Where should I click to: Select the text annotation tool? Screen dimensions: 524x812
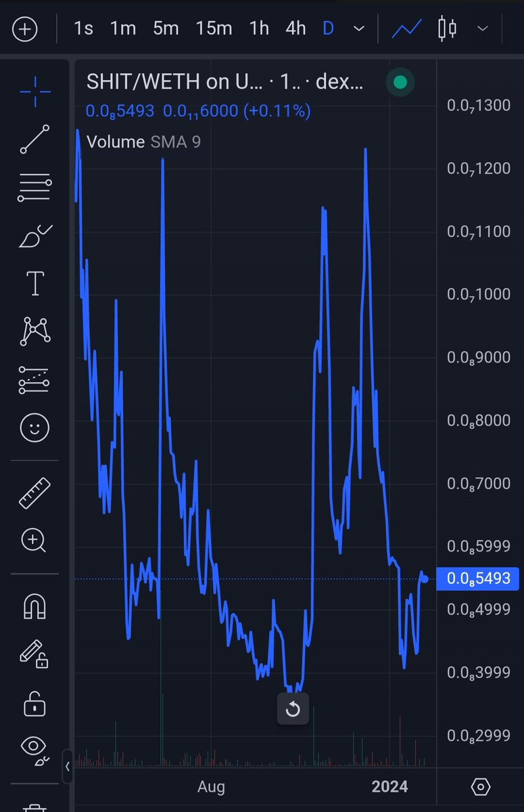click(x=34, y=284)
